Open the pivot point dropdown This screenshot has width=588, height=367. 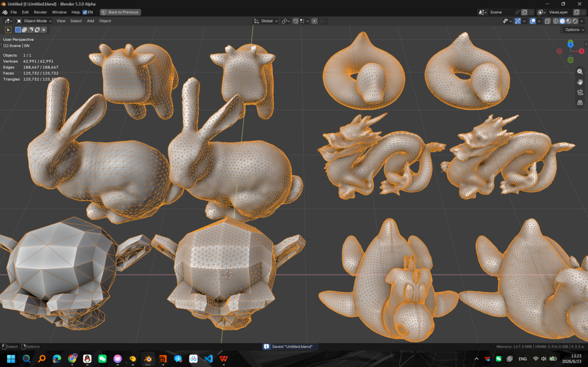pyautogui.click(x=286, y=21)
